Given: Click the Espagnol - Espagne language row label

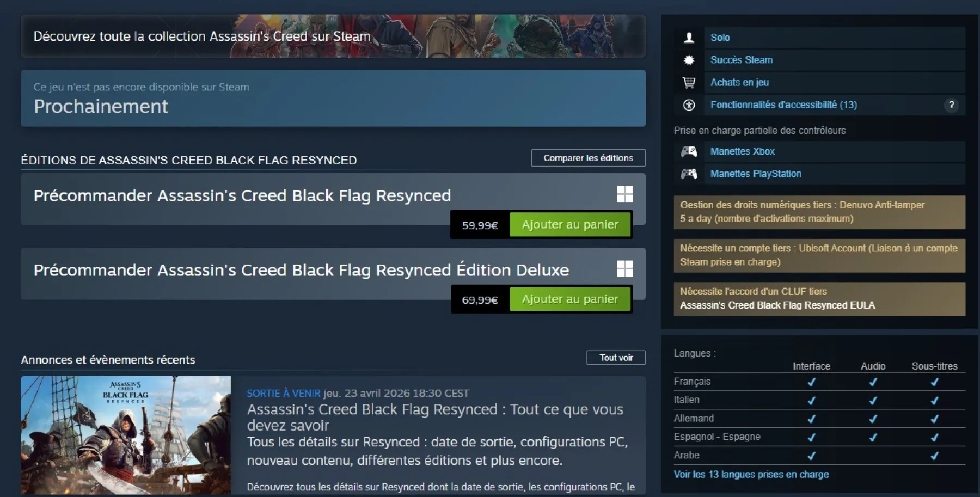Looking at the screenshot, I should (x=717, y=437).
